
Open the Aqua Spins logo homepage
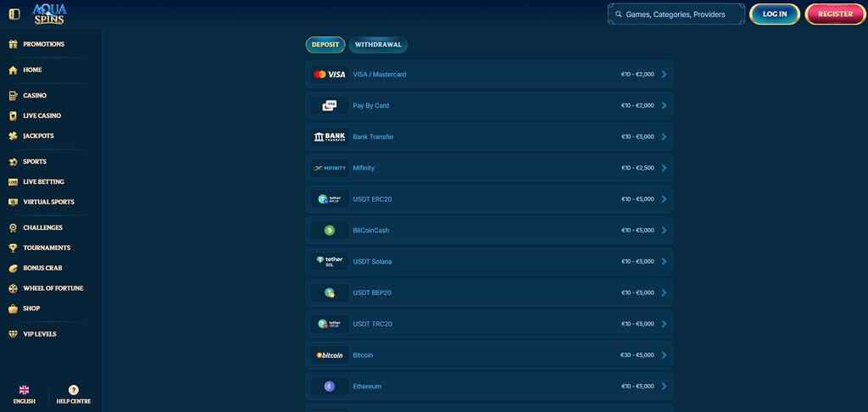coord(49,14)
